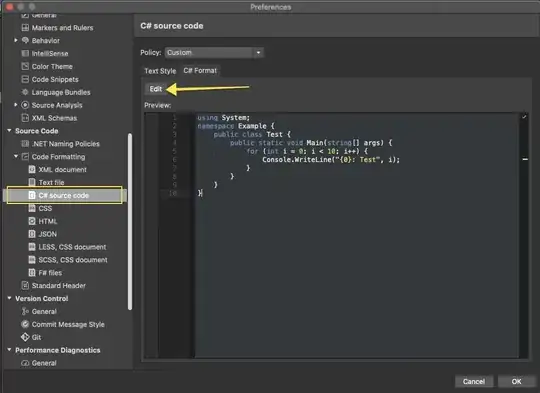The width and height of the screenshot is (540, 393).
Task: Select the Markers and Rulers icon
Action: coord(25,28)
